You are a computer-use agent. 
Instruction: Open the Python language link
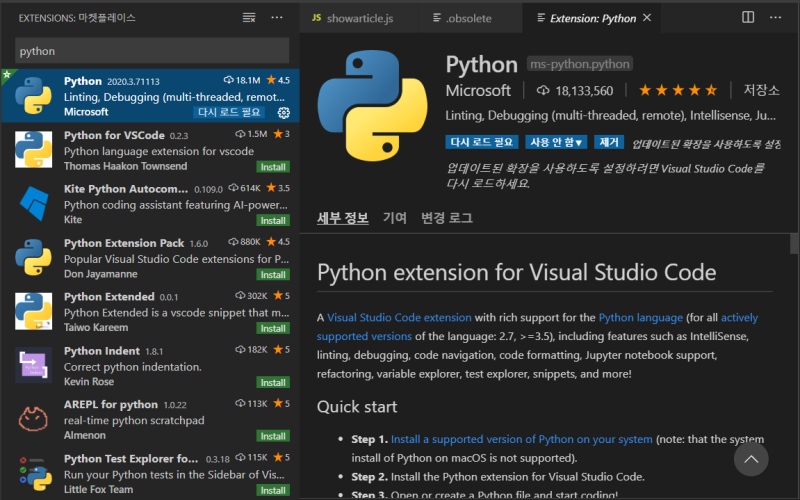tap(640, 317)
